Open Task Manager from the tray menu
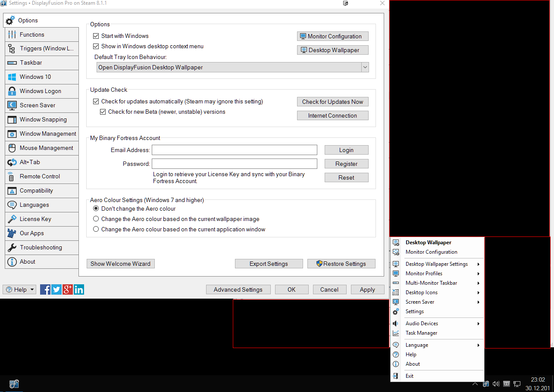The width and height of the screenshot is (554, 392). [x=437, y=333]
